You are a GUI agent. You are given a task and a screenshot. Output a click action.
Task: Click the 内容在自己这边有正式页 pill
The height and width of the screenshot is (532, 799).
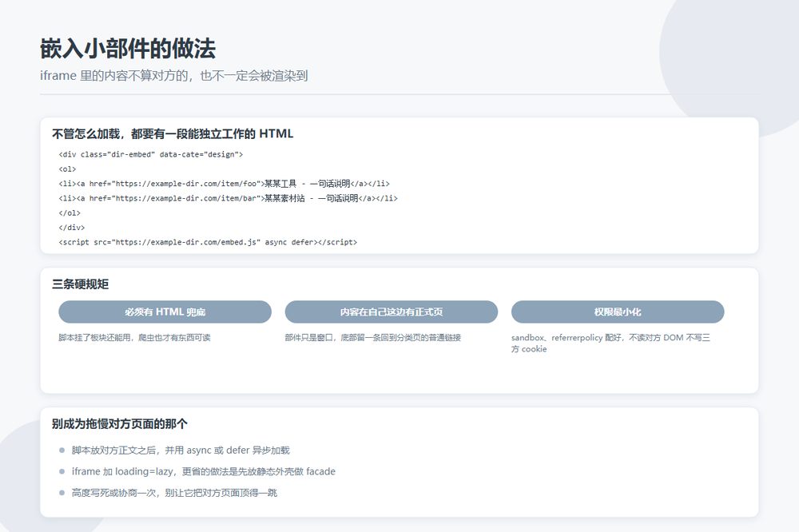tap(392, 312)
